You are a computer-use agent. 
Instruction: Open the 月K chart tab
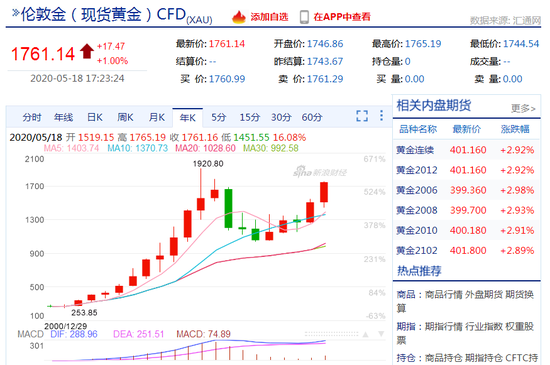pos(156,117)
